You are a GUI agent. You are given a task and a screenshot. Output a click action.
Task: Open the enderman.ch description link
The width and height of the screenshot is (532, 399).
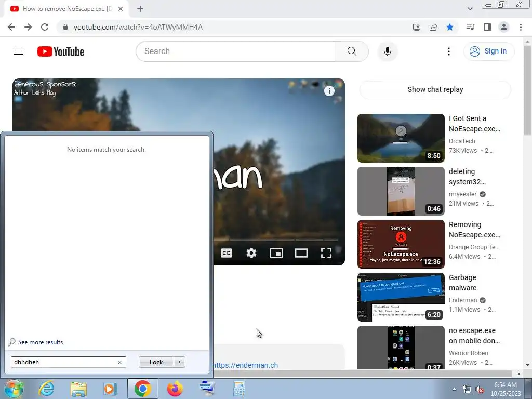coord(246,365)
